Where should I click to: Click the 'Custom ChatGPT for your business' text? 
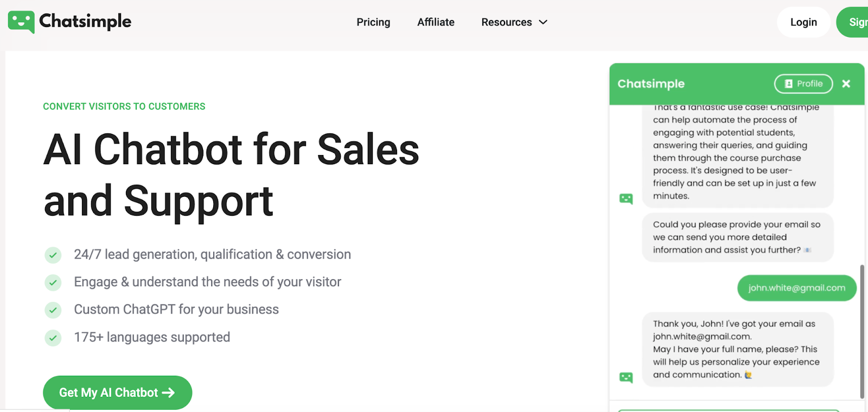[x=176, y=310]
